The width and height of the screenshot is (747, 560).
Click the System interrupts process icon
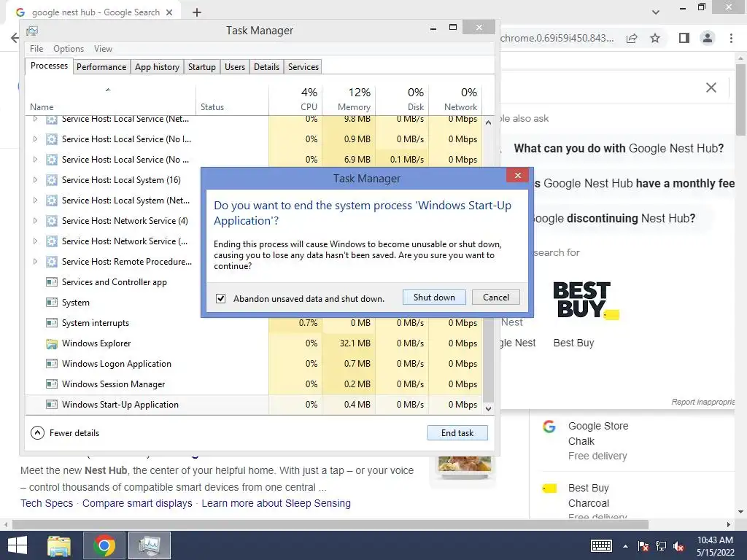pos(52,323)
